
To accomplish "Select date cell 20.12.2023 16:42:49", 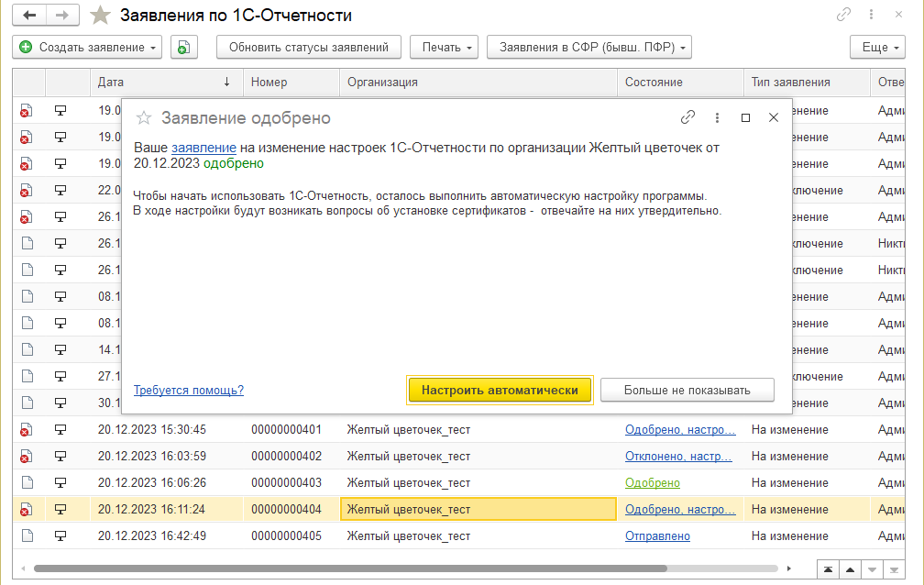I will (x=167, y=536).
